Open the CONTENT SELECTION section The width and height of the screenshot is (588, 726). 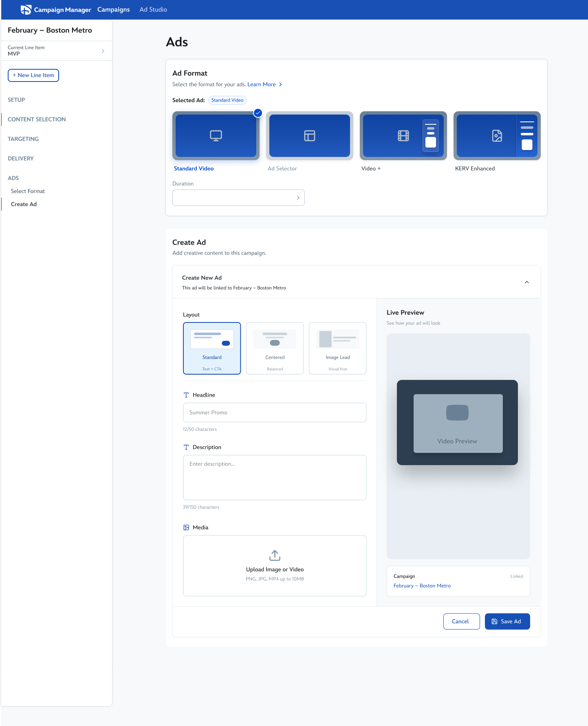(x=37, y=119)
